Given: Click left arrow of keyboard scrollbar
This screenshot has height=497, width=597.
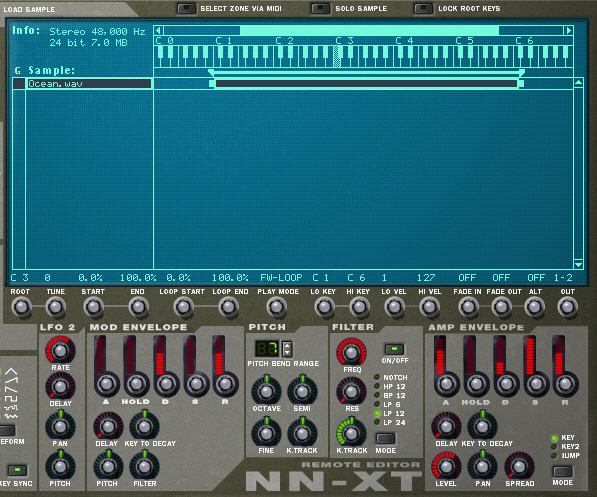Looking at the screenshot, I should tap(159, 30).
